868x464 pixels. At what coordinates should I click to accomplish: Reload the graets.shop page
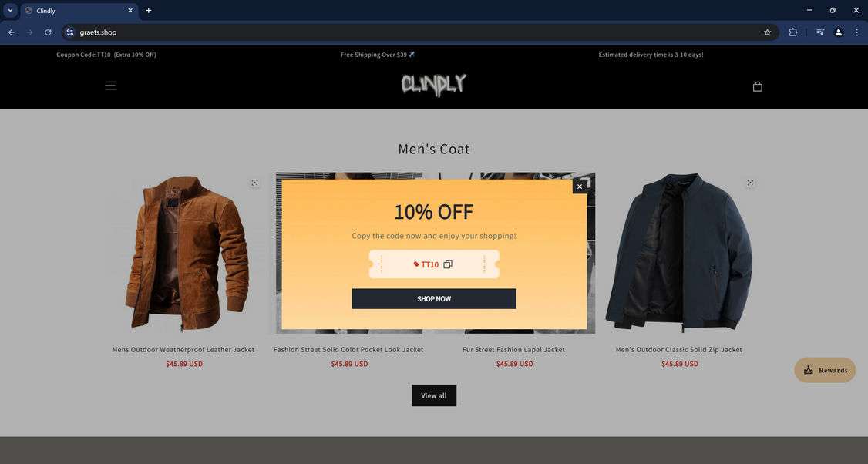pos(48,32)
